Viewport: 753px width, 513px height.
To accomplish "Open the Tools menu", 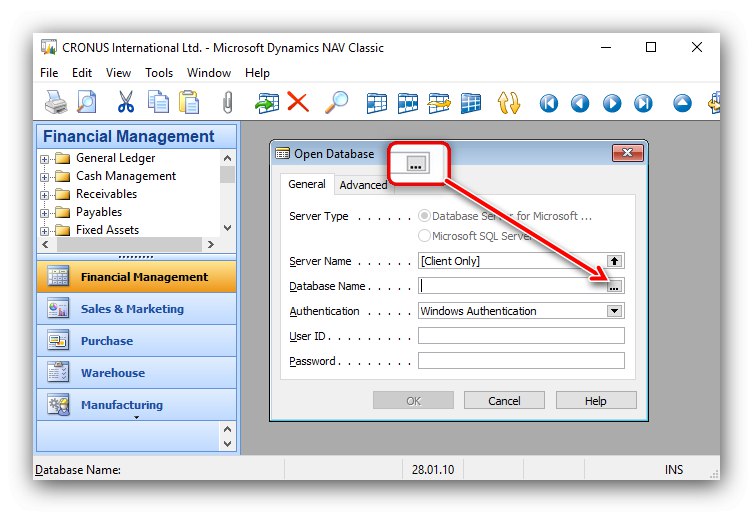I will pyautogui.click(x=159, y=73).
